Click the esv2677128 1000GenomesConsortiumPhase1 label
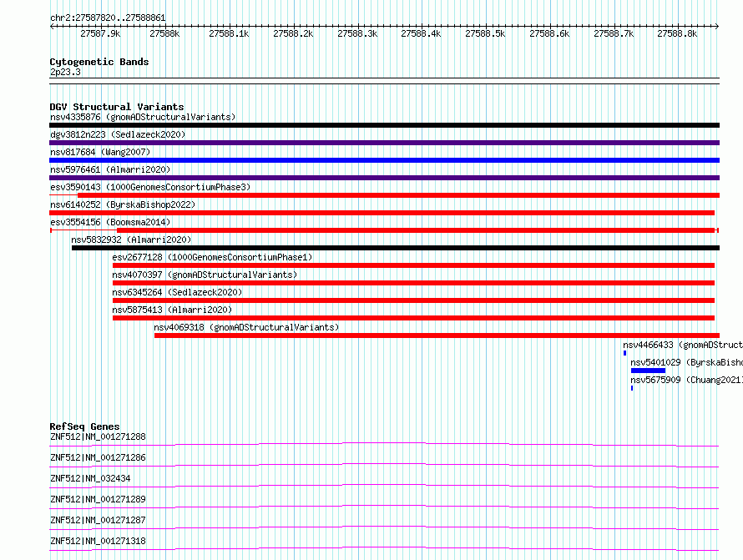The image size is (743, 560). (212, 257)
